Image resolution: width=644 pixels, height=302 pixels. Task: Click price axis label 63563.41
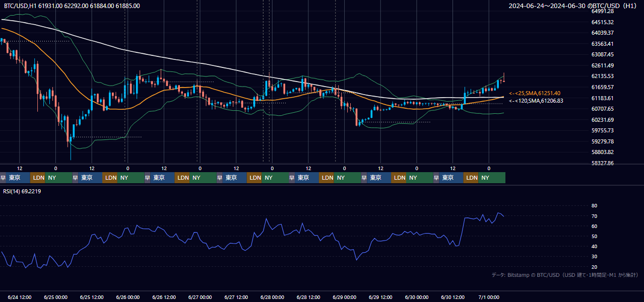tap(602, 44)
